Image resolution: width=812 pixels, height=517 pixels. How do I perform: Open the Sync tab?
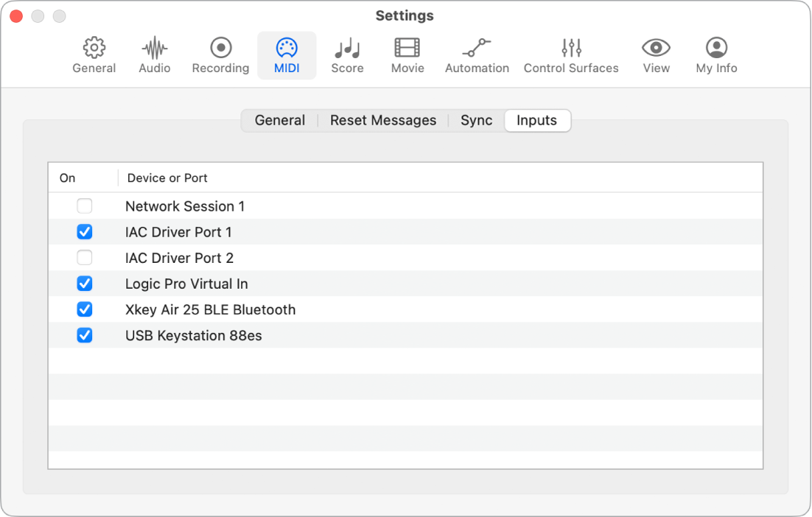coord(476,120)
